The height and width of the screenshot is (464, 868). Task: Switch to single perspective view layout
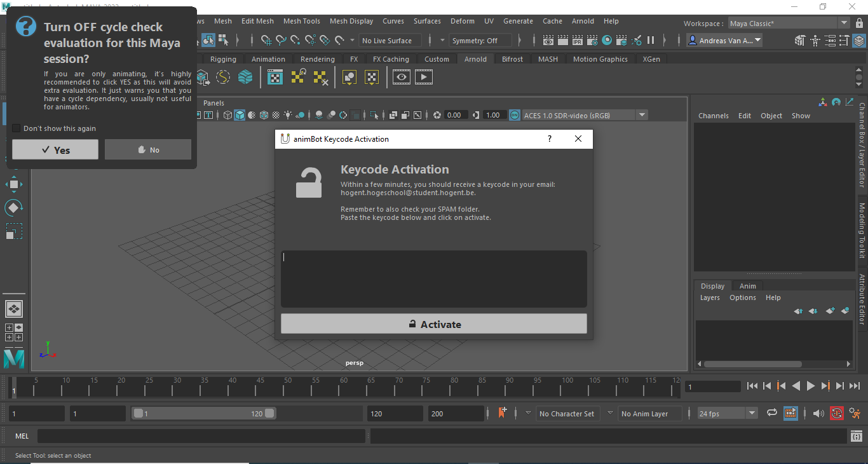[14, 309]
